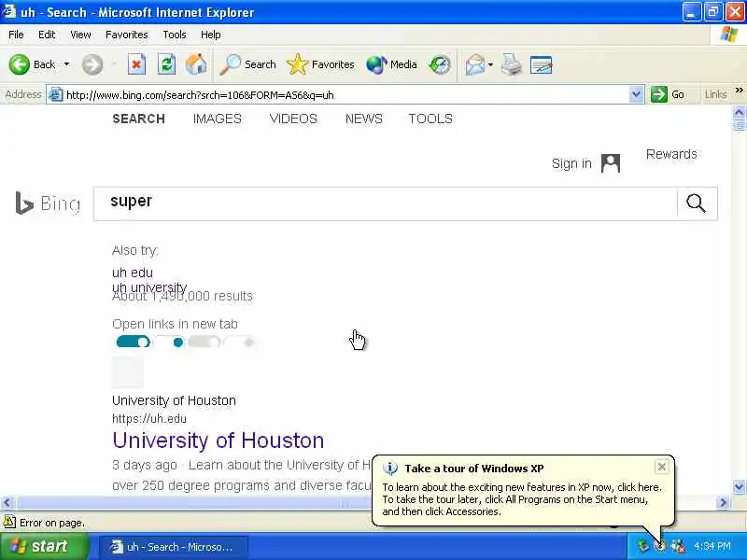Refresh the page with the green arrows icon
The width and height of the screenshot is (747, 560).
[166, 64]
